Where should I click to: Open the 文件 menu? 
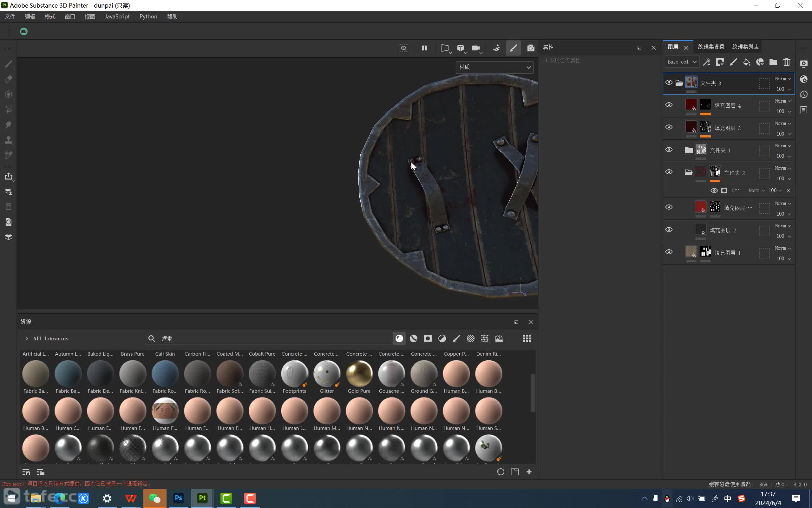pyautogui.click(x=10, y=17)
